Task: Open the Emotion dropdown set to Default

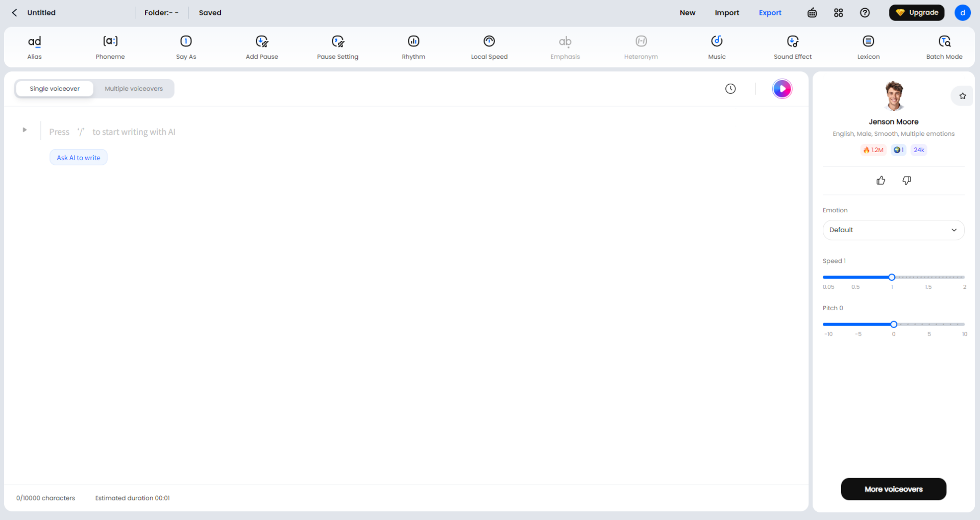Action: (893, 230)
